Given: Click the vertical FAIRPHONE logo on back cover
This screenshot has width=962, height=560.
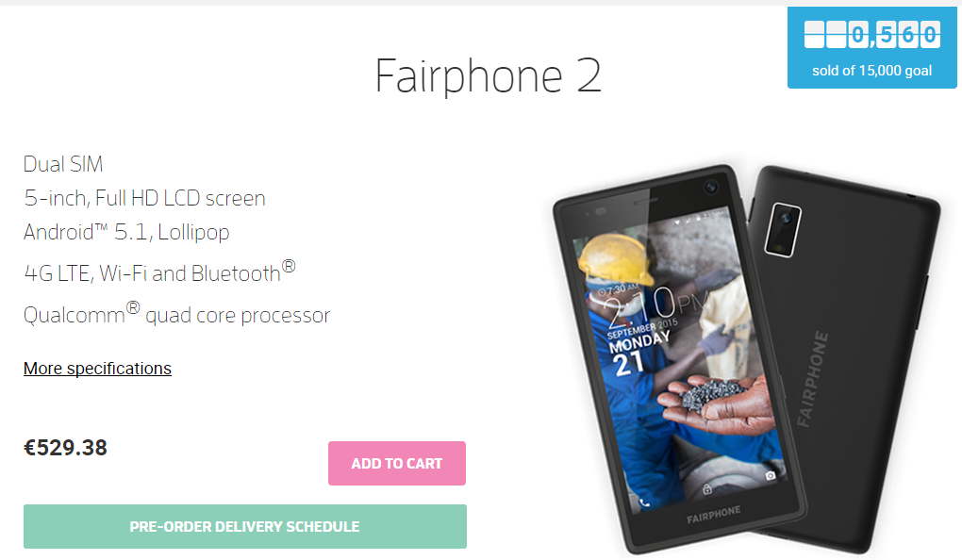Looking at the screenshot, I should pyautogui.click(x=812, y=379).
